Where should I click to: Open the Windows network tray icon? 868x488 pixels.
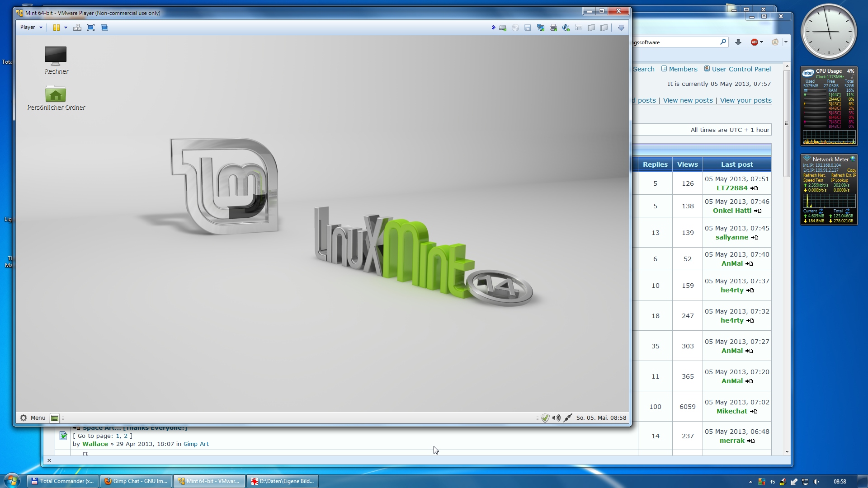[805, 482]
